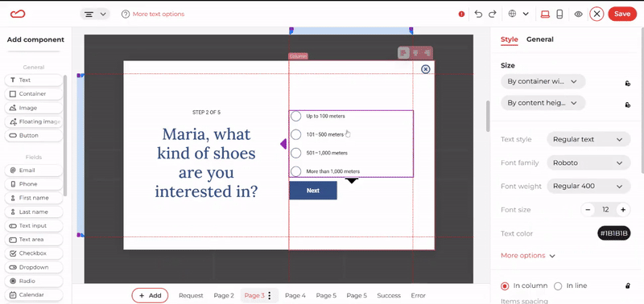Close the popup with circled X

[426, 69]
